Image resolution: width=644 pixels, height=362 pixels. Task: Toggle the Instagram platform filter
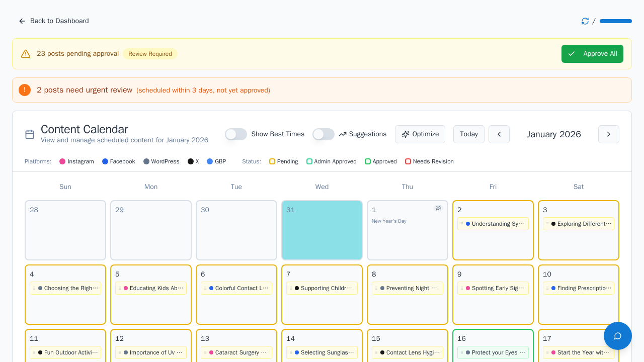(76, 161)
